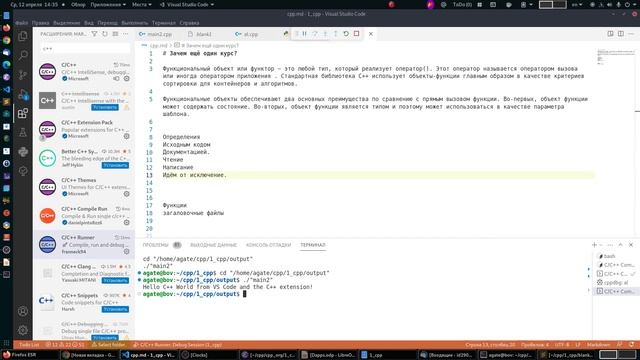Open gear settings for C/C++ extension
The width and height of the screenshot is (640, 360).
click(127, 78)
